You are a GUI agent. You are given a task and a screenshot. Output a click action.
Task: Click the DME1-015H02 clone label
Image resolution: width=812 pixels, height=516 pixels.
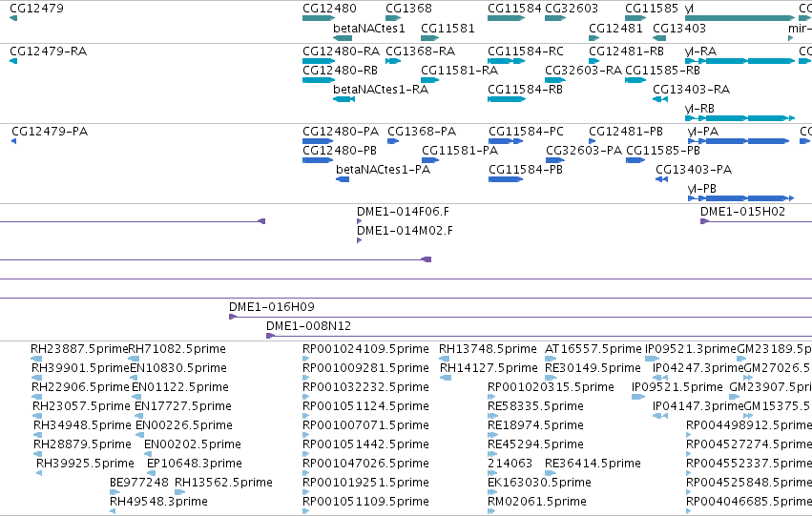tap(742, 212)
